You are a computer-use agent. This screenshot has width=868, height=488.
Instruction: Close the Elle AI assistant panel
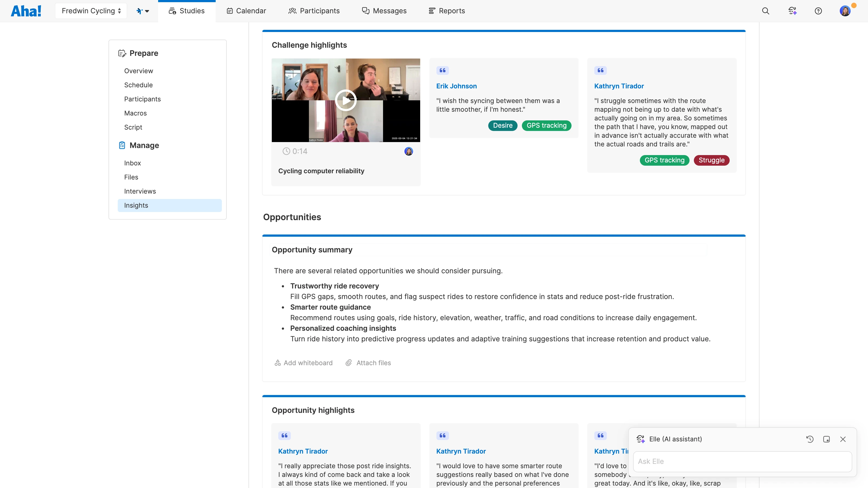coord(843,439)
